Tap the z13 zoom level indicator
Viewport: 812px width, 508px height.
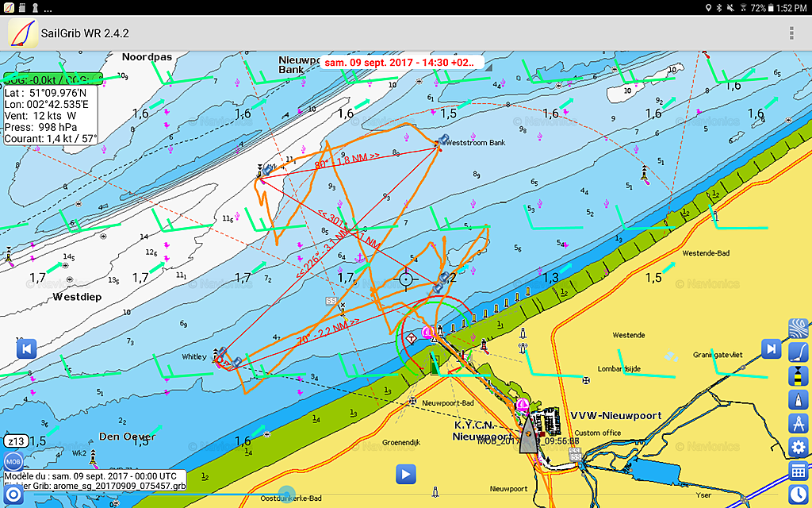click(x=16, y=441)
